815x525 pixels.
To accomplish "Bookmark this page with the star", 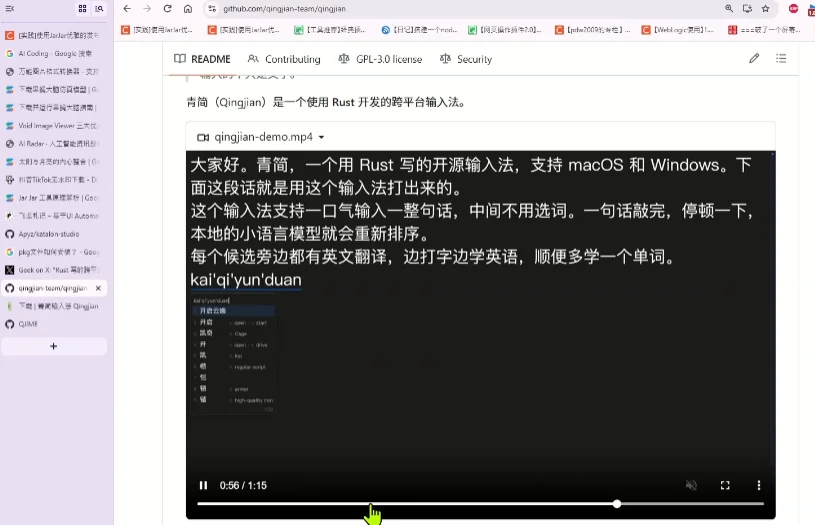I will (765, 8).
